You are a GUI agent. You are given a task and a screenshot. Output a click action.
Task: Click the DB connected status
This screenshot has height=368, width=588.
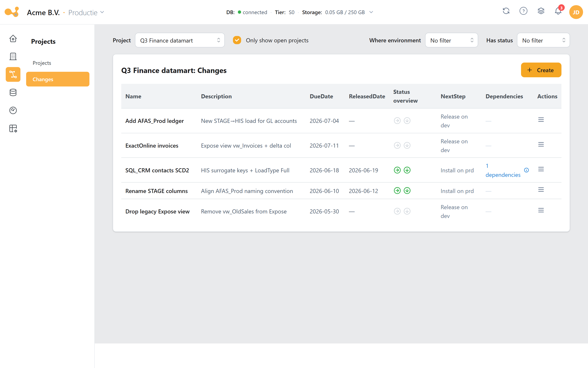(x=246, y=12)
